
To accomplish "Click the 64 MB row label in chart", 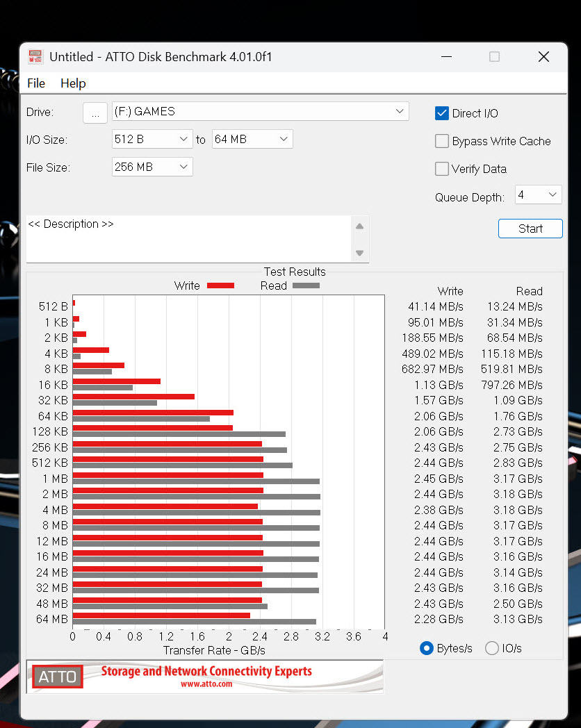I will [52, 620].
